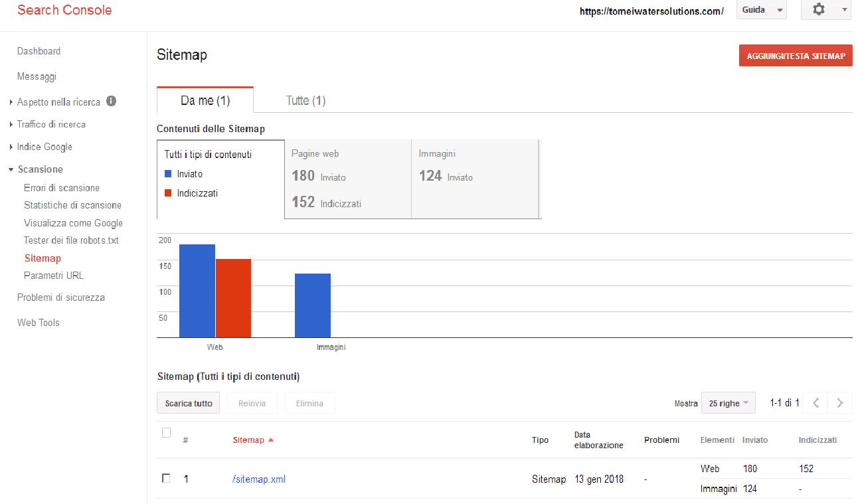Open Problemi di sicurezza

(61, 297)
